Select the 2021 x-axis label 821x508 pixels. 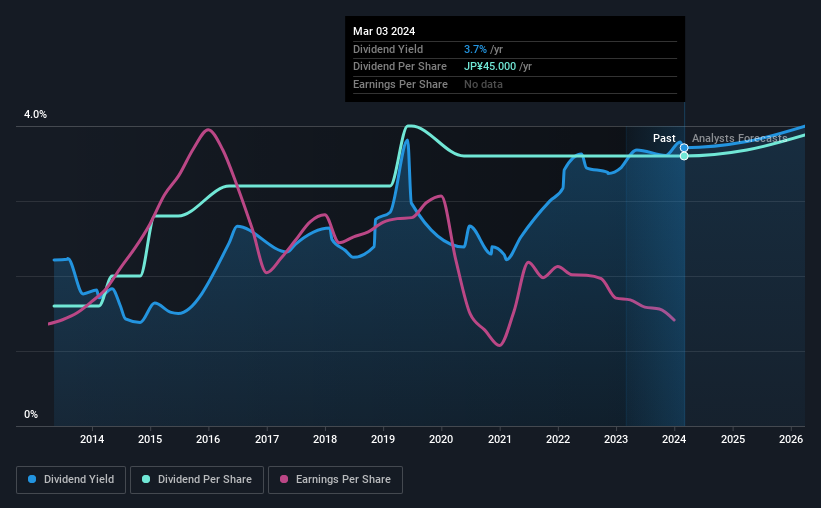(x=500, y=439)
